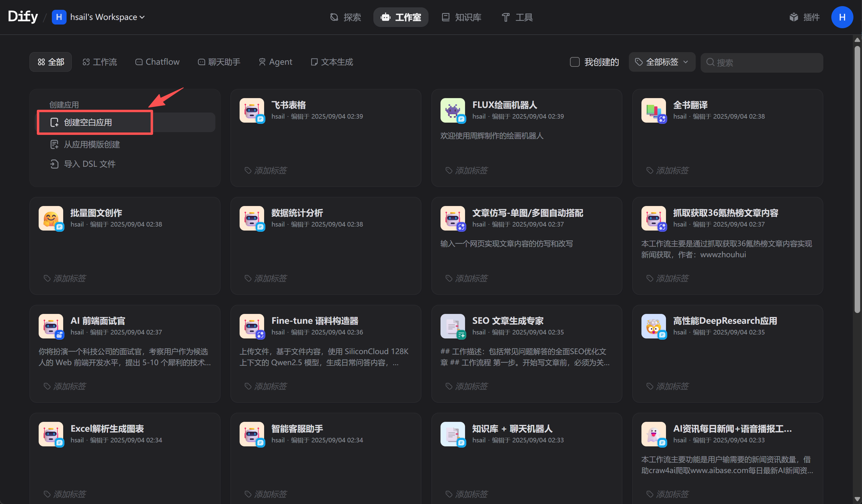Open the 智能客服助手 app title
862x504 pixels.
pyautogui.click(x=297, y=429)
